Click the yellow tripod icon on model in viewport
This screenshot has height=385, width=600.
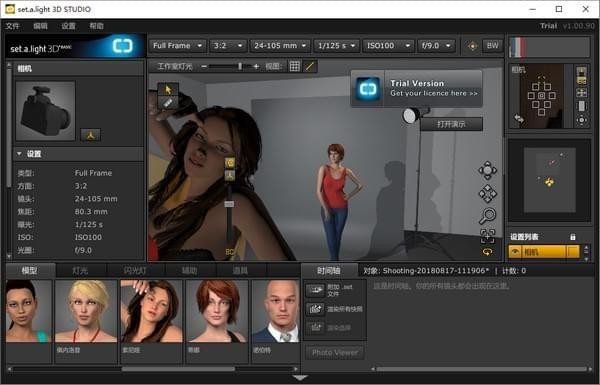pos(230,176)
